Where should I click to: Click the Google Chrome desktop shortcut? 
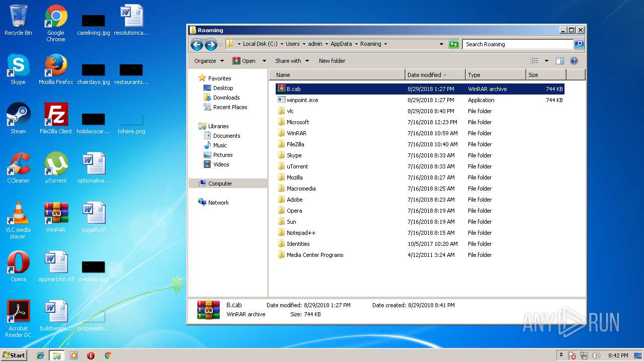[x=56, y=23]
